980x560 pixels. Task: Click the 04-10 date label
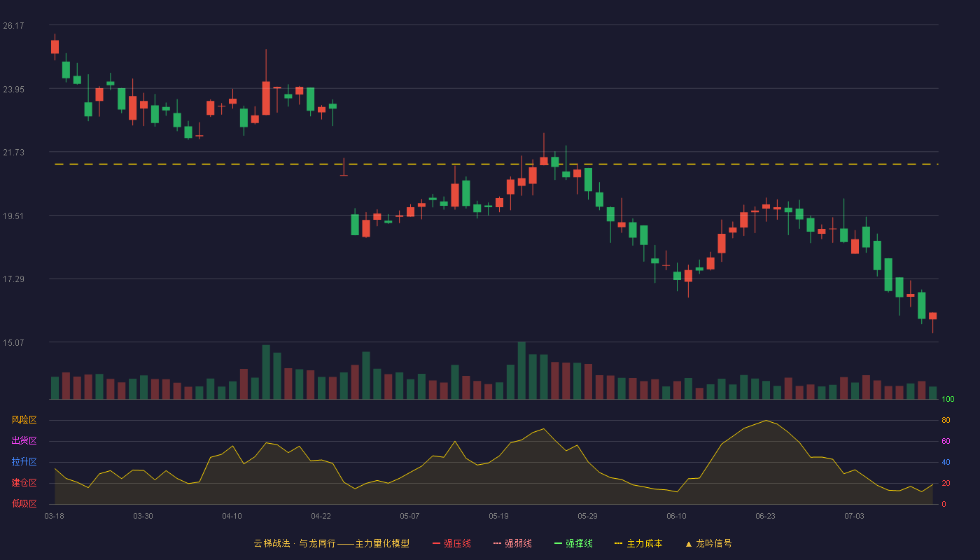coord(232,516)
